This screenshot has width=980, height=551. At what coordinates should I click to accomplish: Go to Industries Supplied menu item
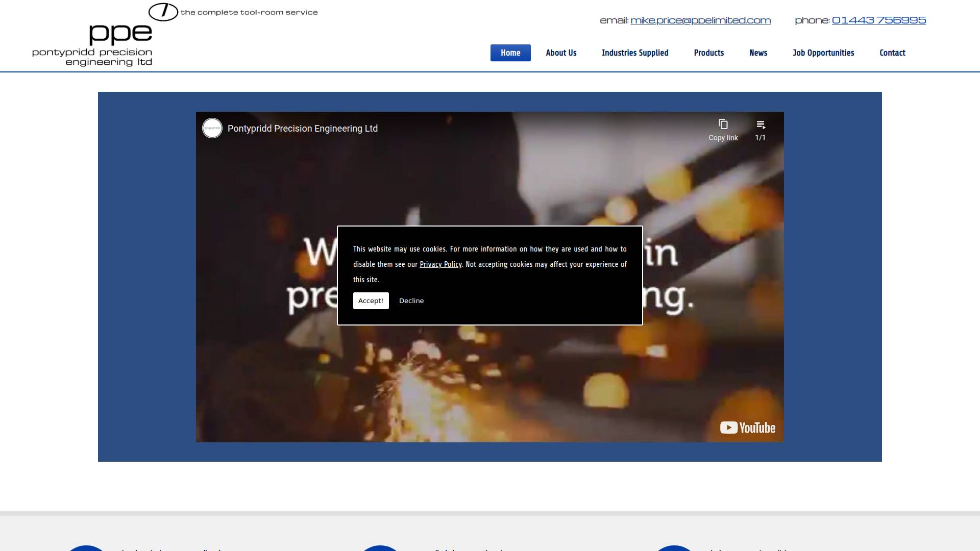tap(635, 53)
